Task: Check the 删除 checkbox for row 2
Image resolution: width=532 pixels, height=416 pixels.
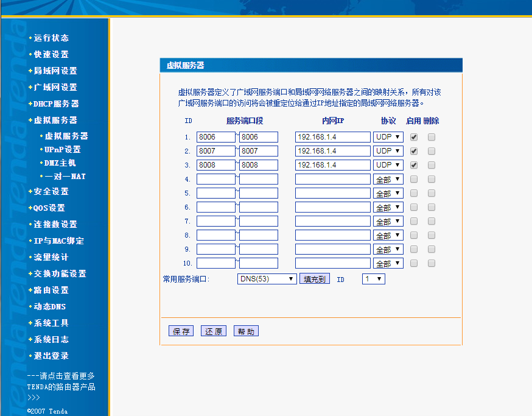Action: pyautogui.click(x=432, y=151)
